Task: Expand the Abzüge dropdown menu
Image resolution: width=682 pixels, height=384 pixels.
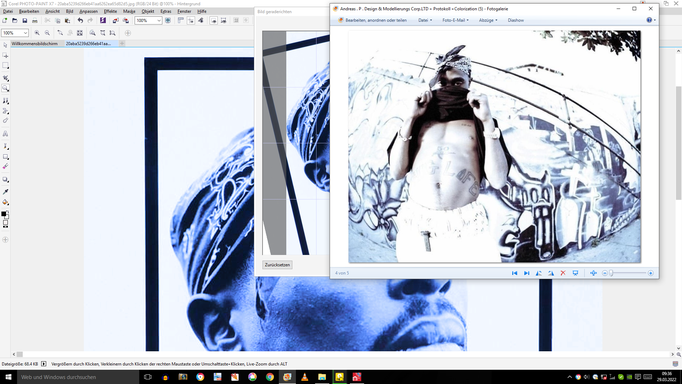Action: (x=488, y=20)
